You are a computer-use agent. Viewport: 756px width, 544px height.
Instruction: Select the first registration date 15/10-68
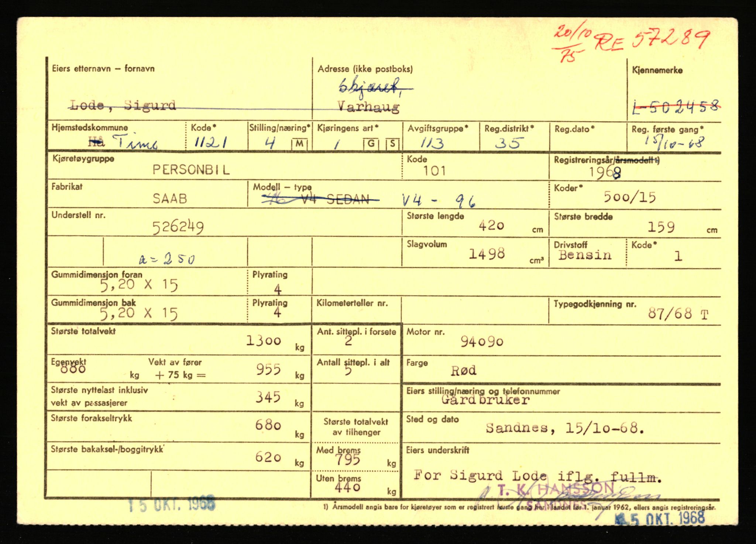tap(674, 143)
